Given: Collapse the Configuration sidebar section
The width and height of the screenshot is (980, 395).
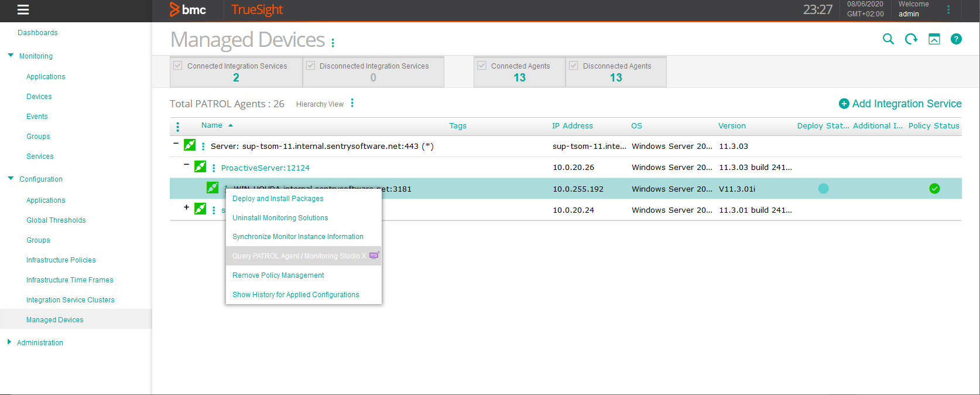Looking at the screenshot, I should (x=11, y=178).
